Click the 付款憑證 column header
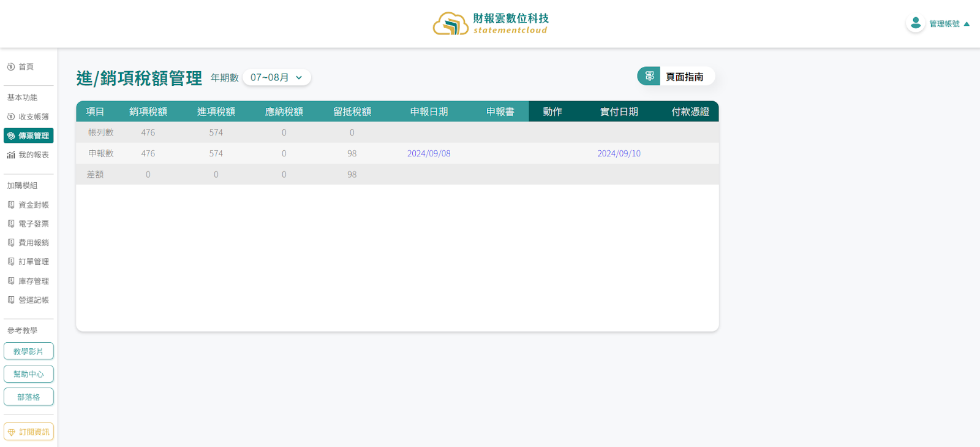This screenshot has height=447, width=980. point(690,112)
